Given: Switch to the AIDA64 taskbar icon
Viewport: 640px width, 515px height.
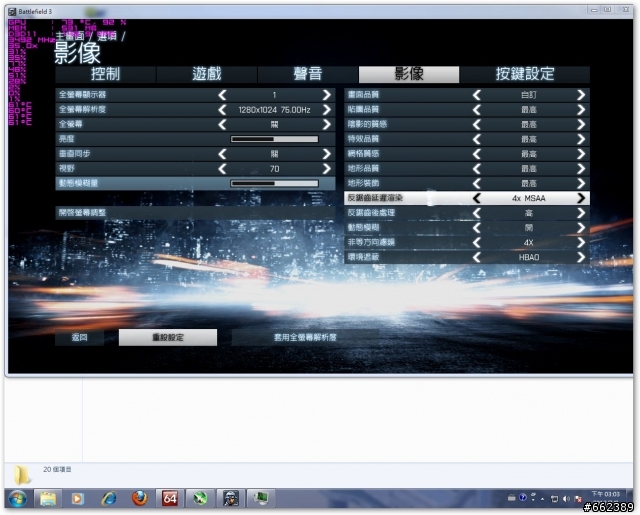Looking at the screenshot, I should coord(170,498).
